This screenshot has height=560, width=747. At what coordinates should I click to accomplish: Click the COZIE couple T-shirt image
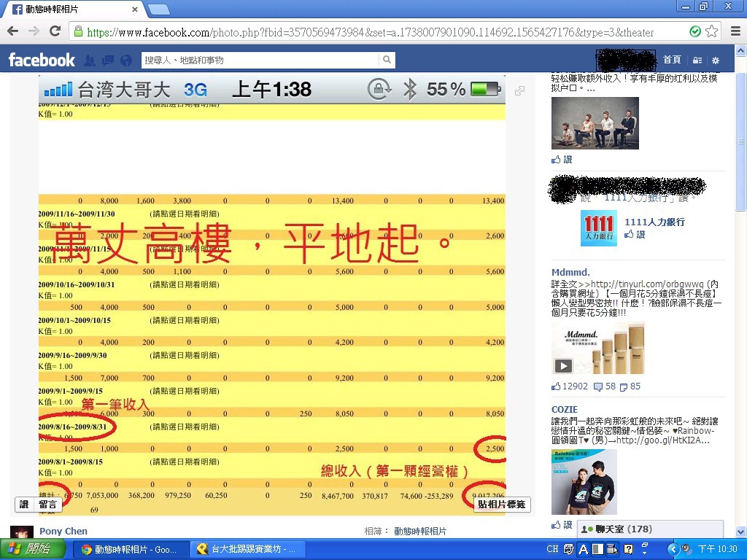(x=584, y=482)
